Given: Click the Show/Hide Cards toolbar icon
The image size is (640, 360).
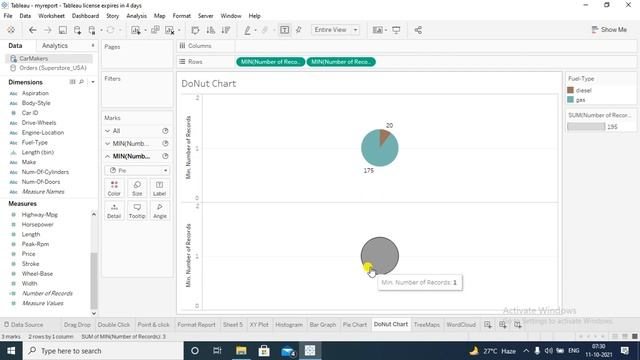Looking at the screenshot, I should [x=378, y=30].
